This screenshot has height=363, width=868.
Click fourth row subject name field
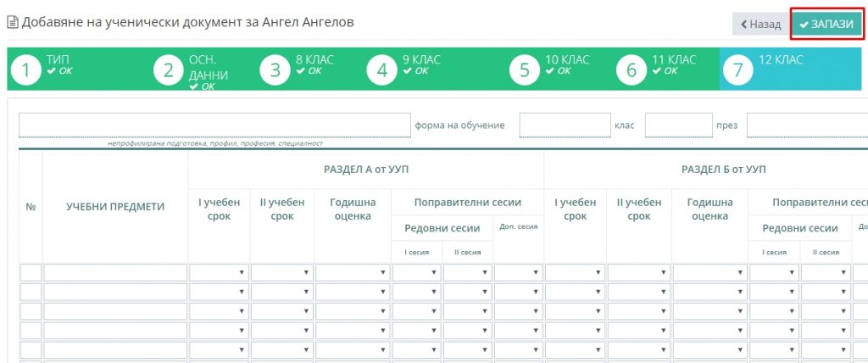(115, 331)
